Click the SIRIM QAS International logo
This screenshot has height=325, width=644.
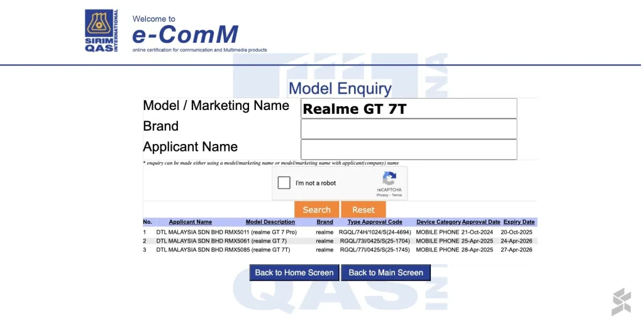(x=101, y=31)
